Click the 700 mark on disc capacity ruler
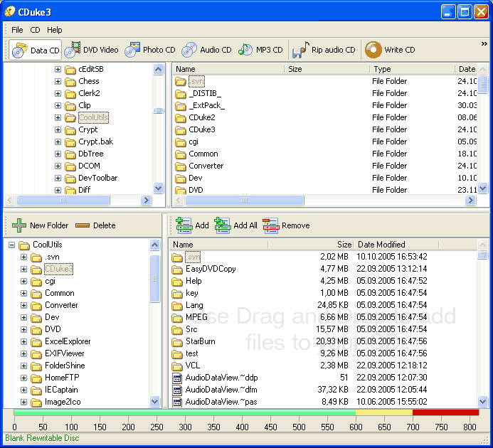 413,427
